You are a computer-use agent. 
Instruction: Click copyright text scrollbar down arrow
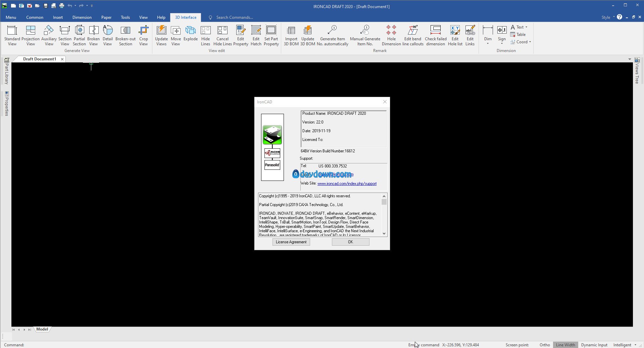point(384,233)
